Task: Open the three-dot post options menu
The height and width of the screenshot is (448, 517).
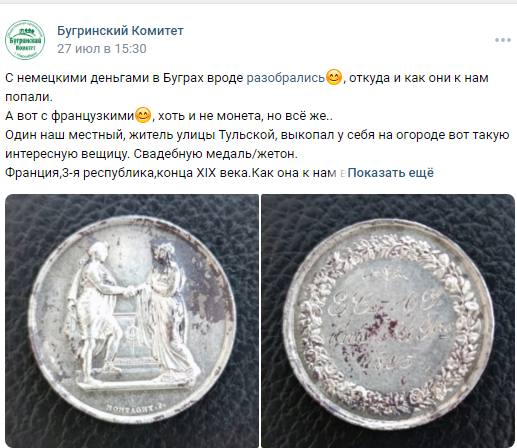Action: [503, 40]
